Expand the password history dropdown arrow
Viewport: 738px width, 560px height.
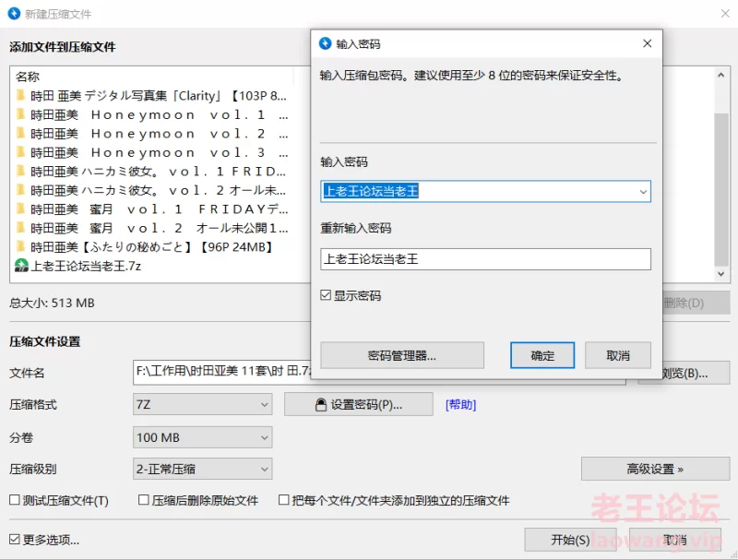[643, 192]
